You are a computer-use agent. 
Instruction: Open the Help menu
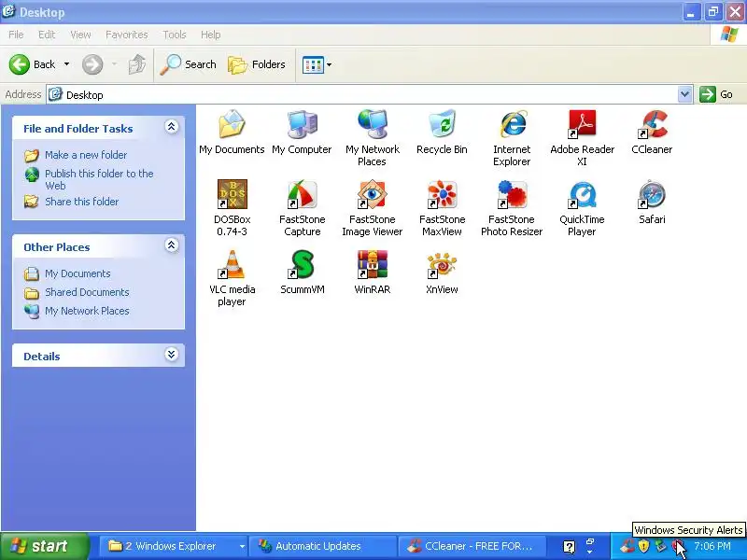pyautogui.click(x=211, y=35)
